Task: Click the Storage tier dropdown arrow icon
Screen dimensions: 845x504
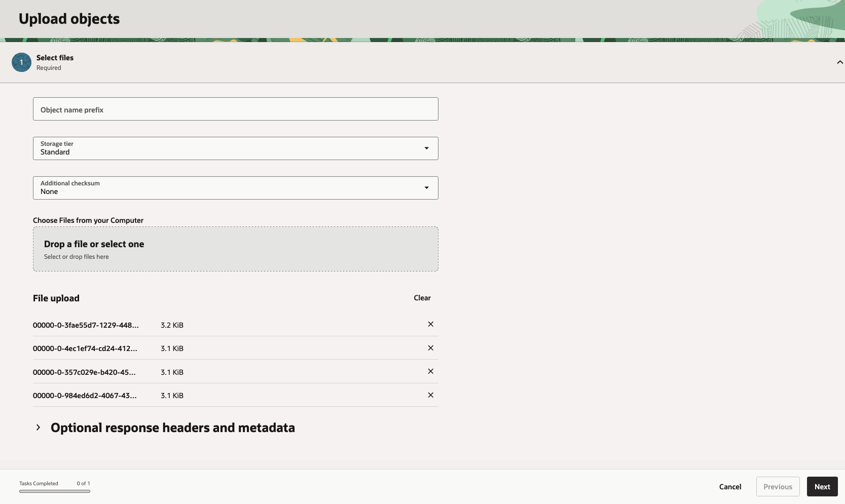Action: click(x=426, y=148)
